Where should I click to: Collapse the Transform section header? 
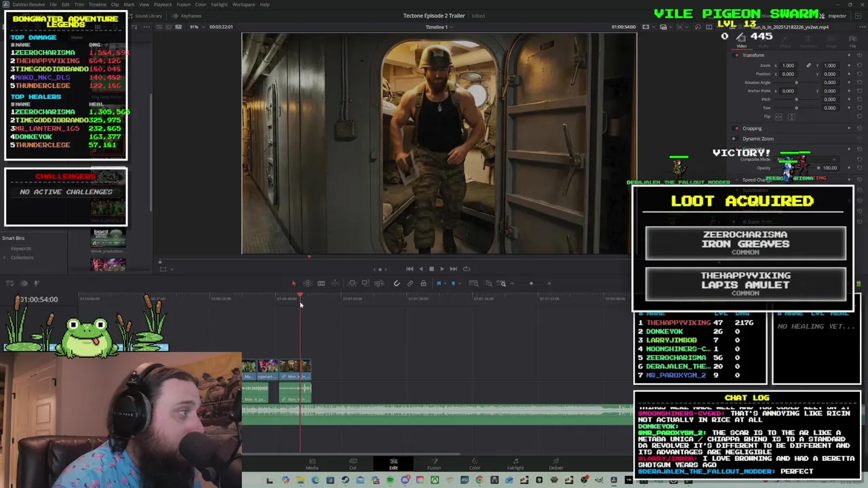753,56
